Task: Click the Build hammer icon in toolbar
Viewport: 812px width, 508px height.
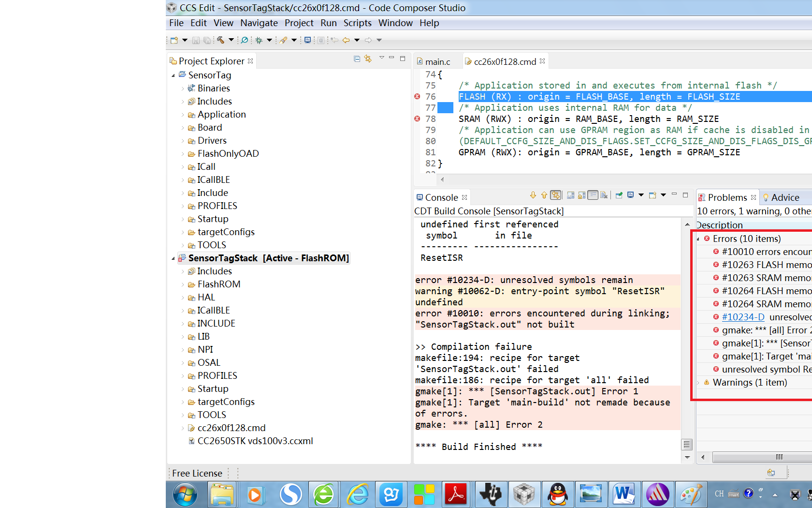Action: tap(220, 40)
